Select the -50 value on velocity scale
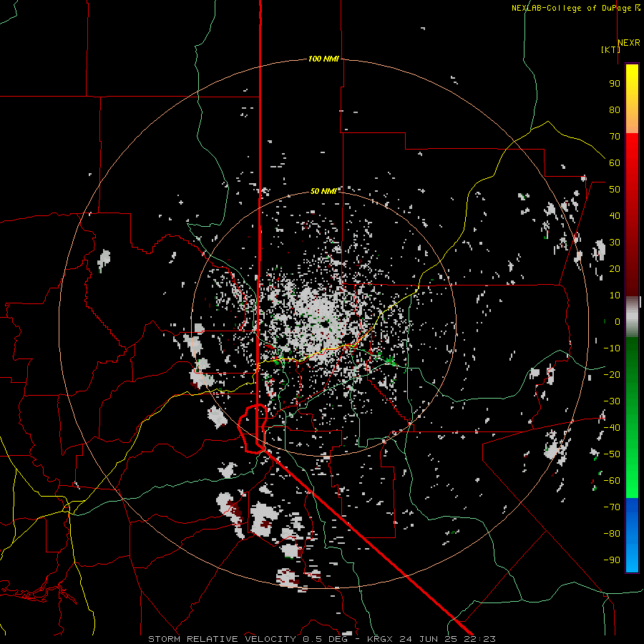Viewport: 644px width, 644px height. click(x=612, y=454)
